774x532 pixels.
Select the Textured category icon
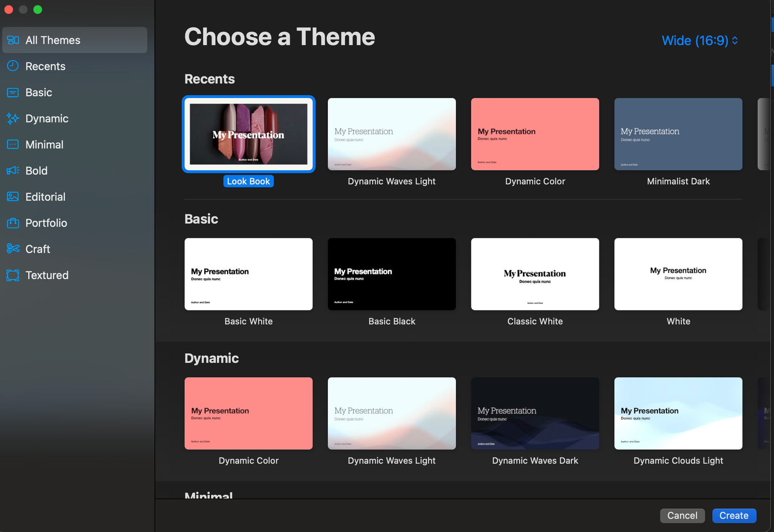(x=13, y=275)
